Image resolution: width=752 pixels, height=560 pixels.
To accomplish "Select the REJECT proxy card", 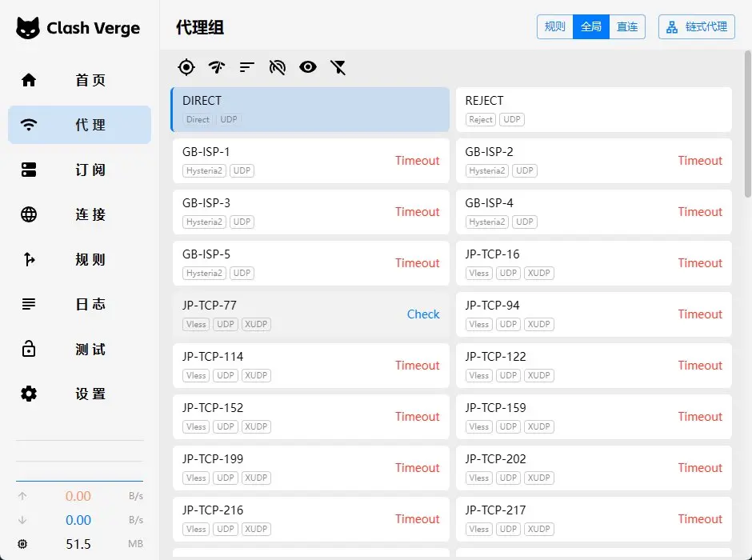I will [x=594, y=110].
